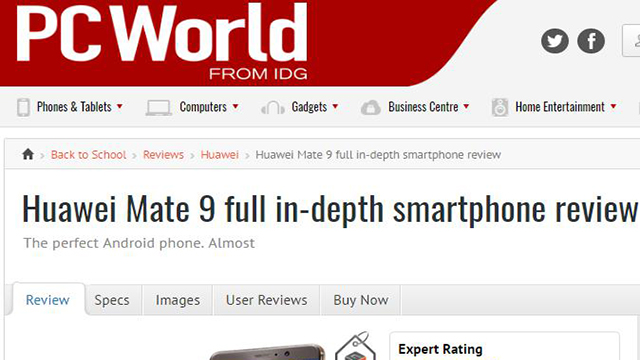Screen dimensions: 640x360
Task: Open the Computers menu
Action: click(203, 107)
